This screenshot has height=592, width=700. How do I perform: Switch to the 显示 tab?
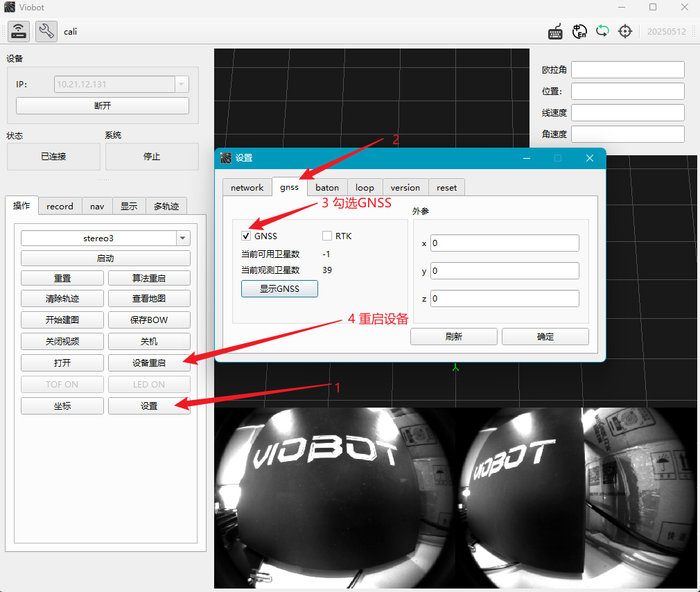coord(129,207)
